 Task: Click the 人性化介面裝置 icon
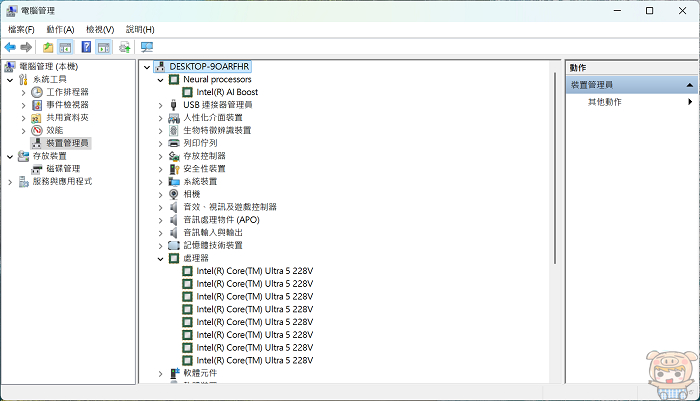coord(174,118)
